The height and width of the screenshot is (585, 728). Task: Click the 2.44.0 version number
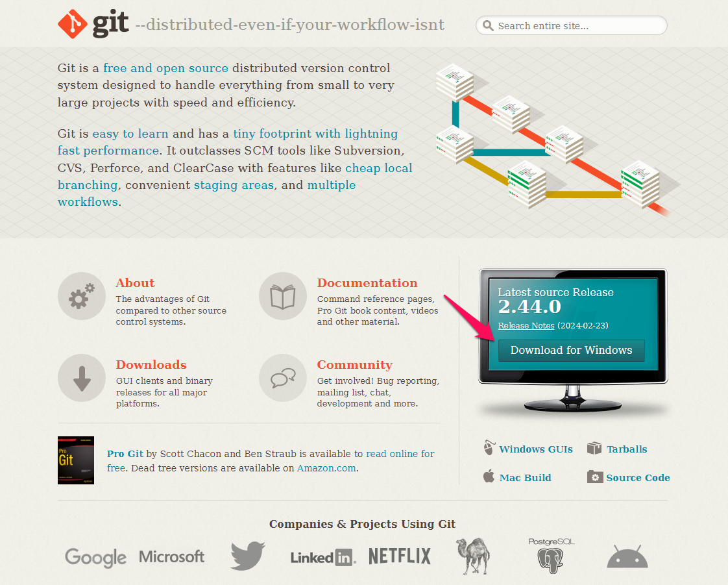coord(529,306)
